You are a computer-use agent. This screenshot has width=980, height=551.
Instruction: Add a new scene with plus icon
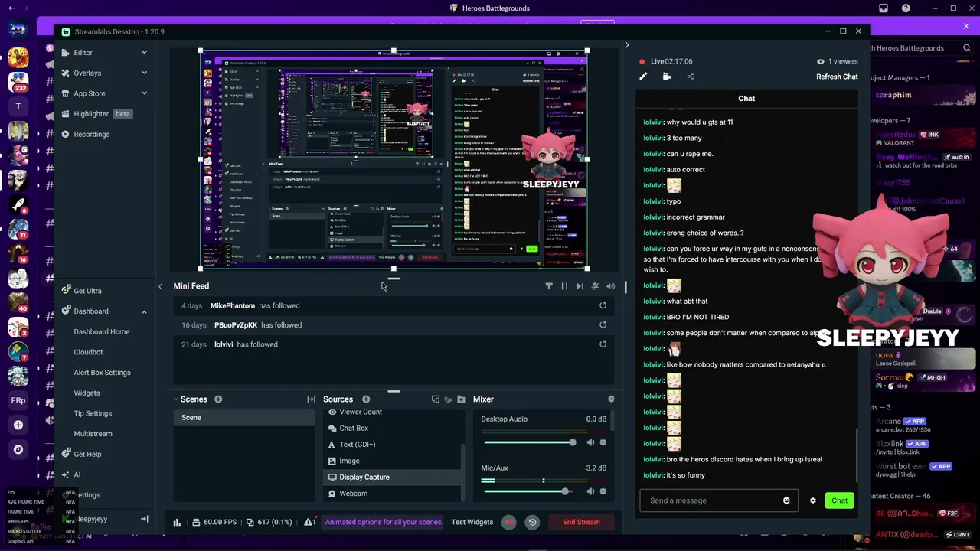pos(218,399)
